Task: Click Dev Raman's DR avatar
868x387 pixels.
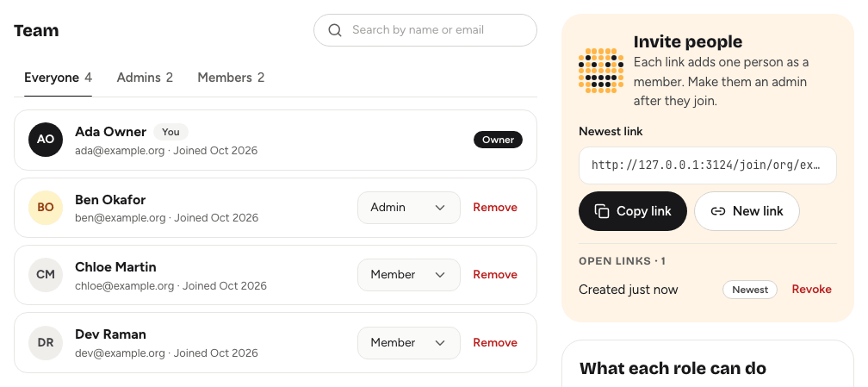Action: [x=46, y=343]
